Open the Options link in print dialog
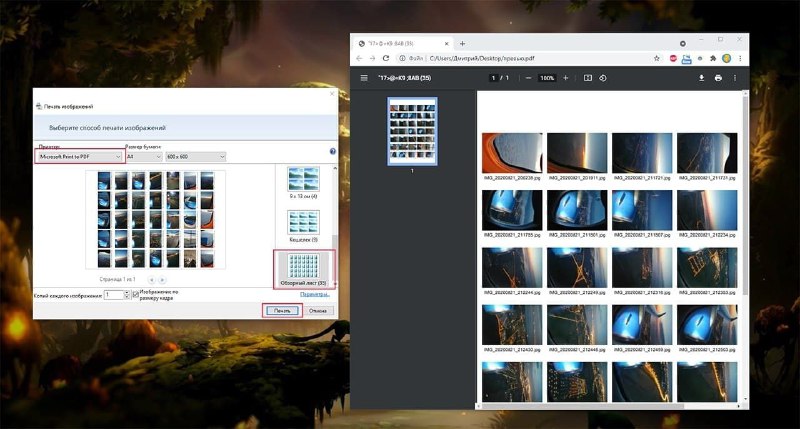 click(x=314, y=294)
